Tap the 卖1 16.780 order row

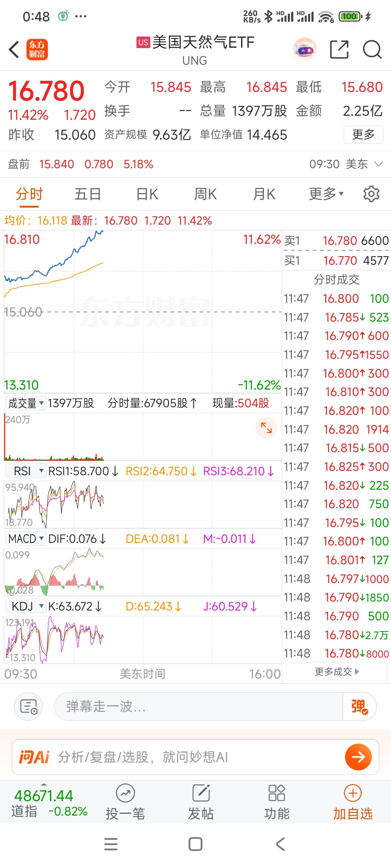click(x=336, y=241)
